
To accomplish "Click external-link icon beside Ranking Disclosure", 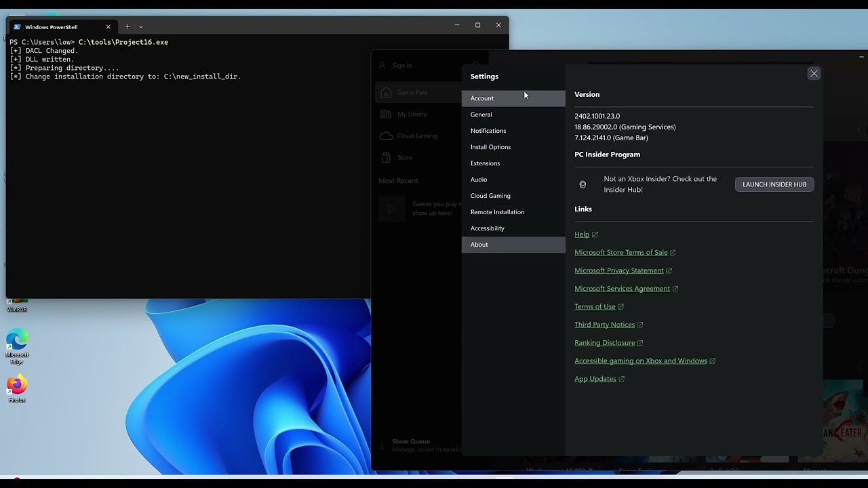I will tap(640, 343).
